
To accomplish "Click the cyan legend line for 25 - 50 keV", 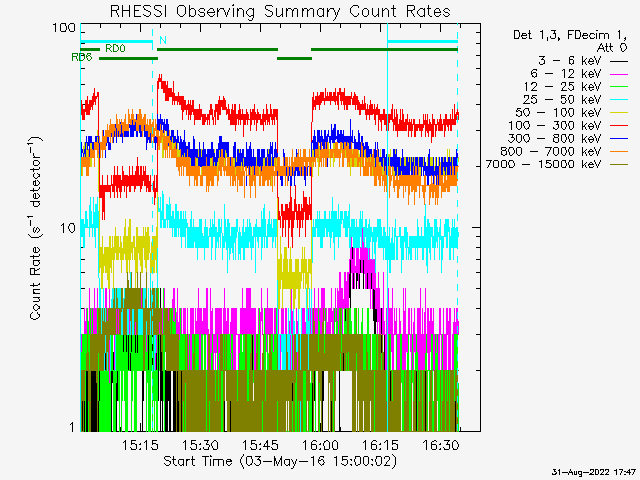I will pyautogui.click(x=619, y=100).
